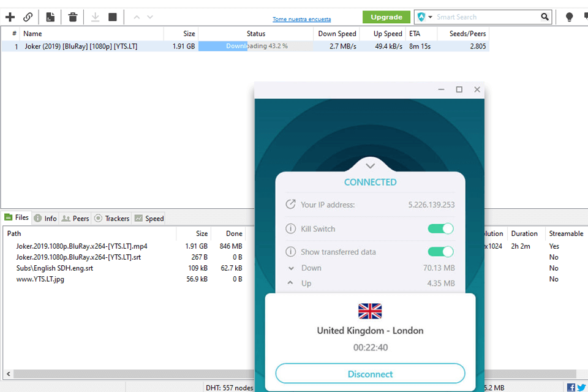Click the Disconnect button in VPN
Image resolution: width=588 pixels, height=392 pixels.
[x=370, y=374]
